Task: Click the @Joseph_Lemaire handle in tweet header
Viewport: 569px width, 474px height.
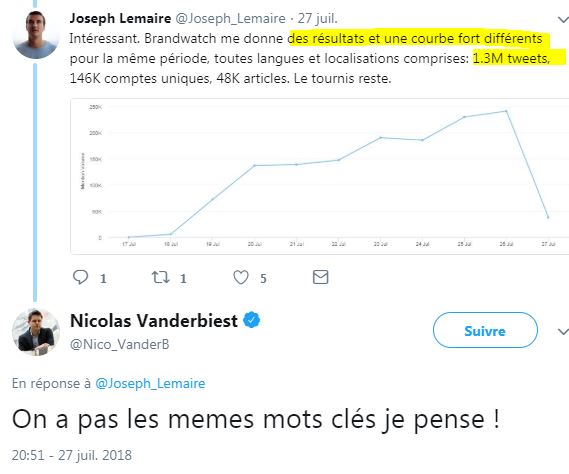Action: point(231,19)
